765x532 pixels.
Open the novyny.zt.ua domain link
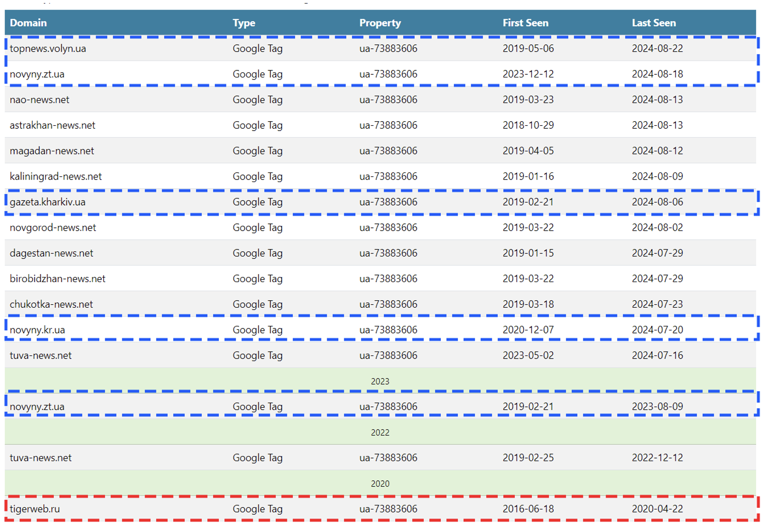coord(37,74)
